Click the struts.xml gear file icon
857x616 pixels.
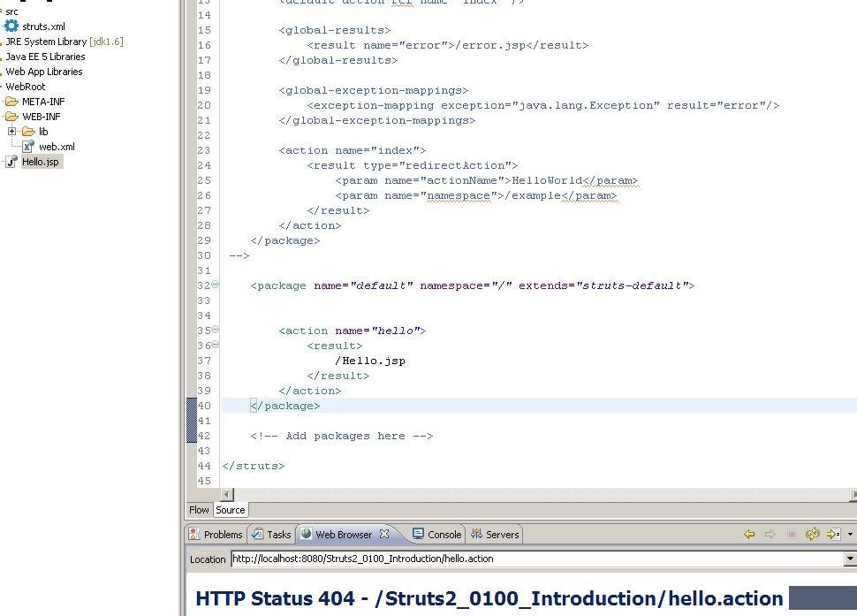11,26
